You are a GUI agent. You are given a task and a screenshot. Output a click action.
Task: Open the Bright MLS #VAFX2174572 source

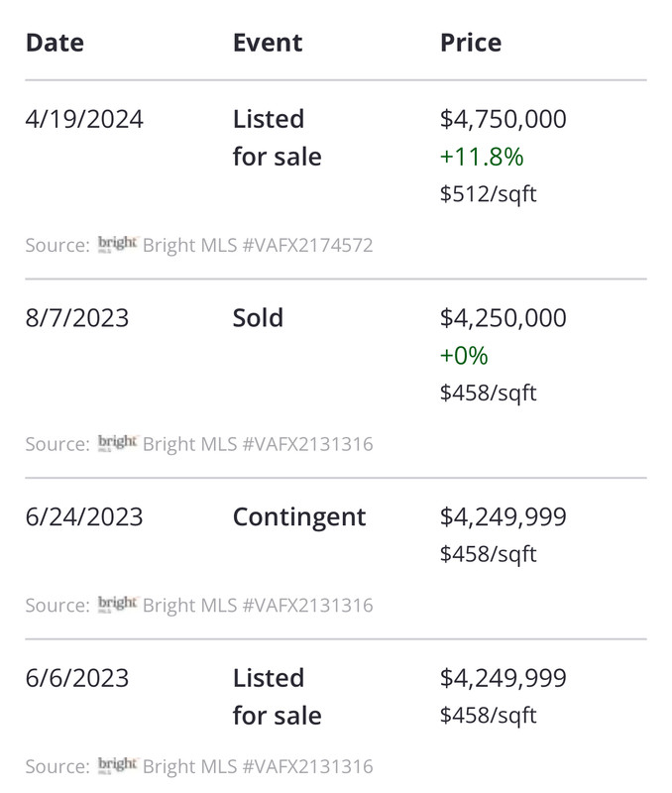click(x=258, y=245)
